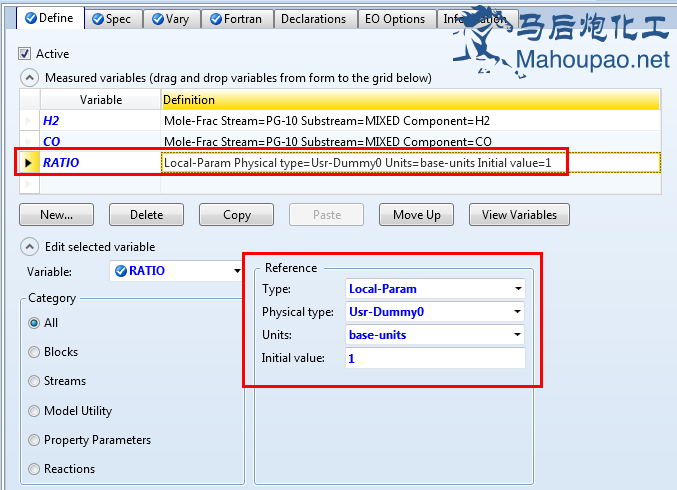Toggle the Active checkbox
The width and height of the screenshot is (677, 490).
26,53
